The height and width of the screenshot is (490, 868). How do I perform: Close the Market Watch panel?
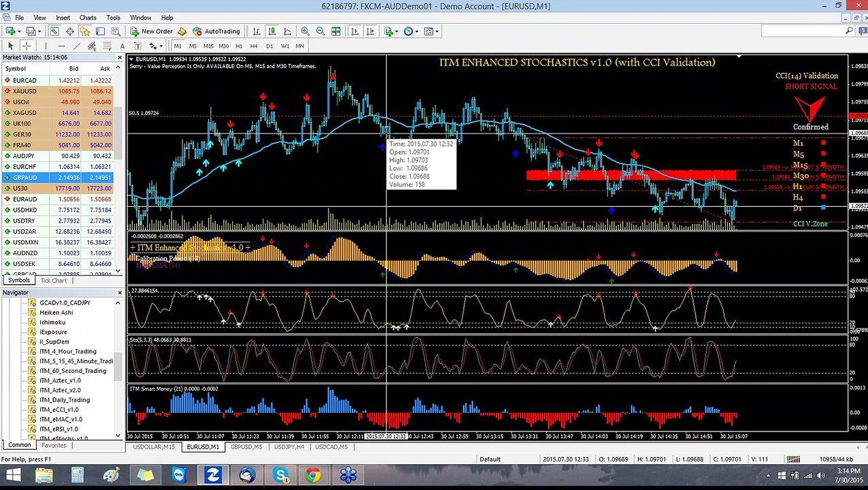(x=119, y=58)
